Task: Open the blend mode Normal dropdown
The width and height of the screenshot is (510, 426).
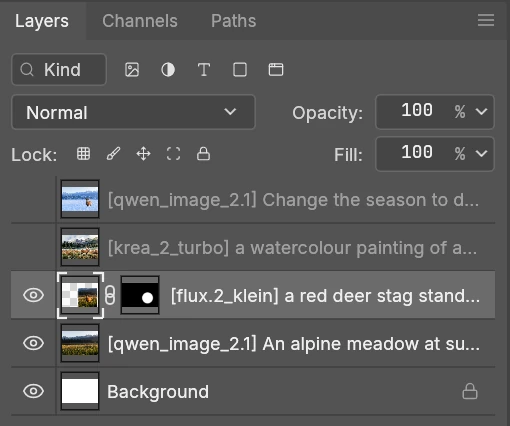Action: [133, 112]
